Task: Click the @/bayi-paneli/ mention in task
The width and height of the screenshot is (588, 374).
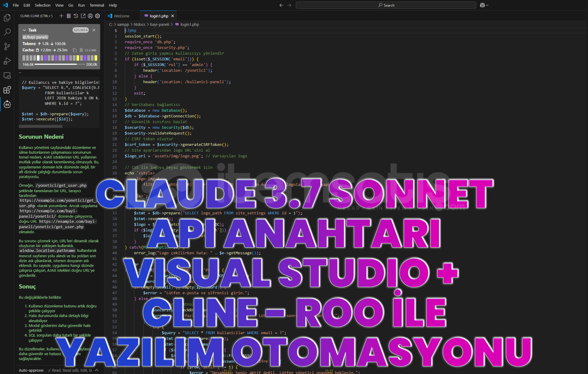Action: tap(35, 37)
